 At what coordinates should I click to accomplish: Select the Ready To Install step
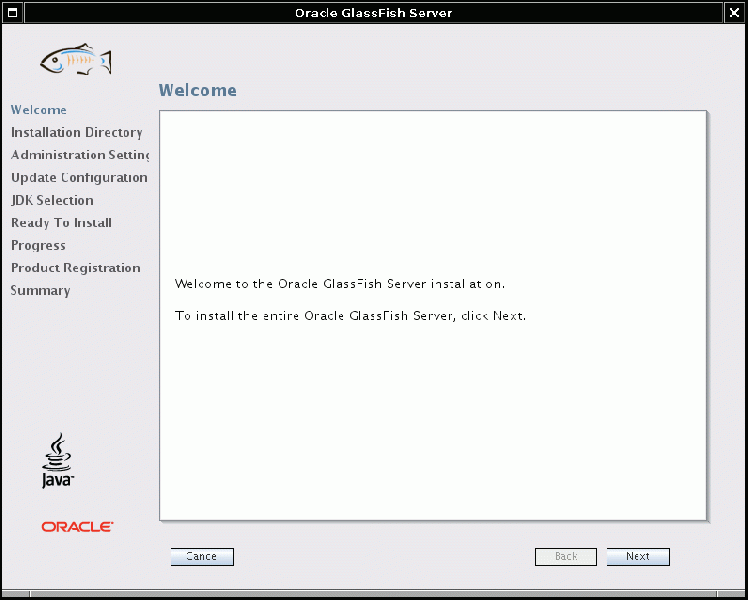click(62, 223)
